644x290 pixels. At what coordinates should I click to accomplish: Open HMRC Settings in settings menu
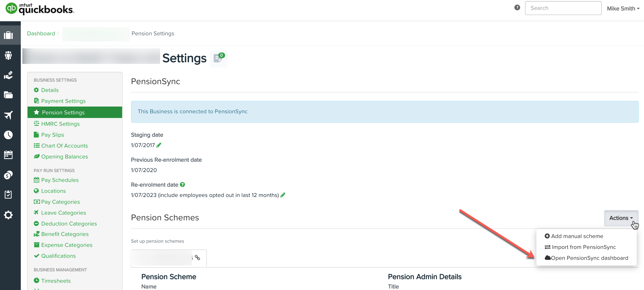pos(60,124)
